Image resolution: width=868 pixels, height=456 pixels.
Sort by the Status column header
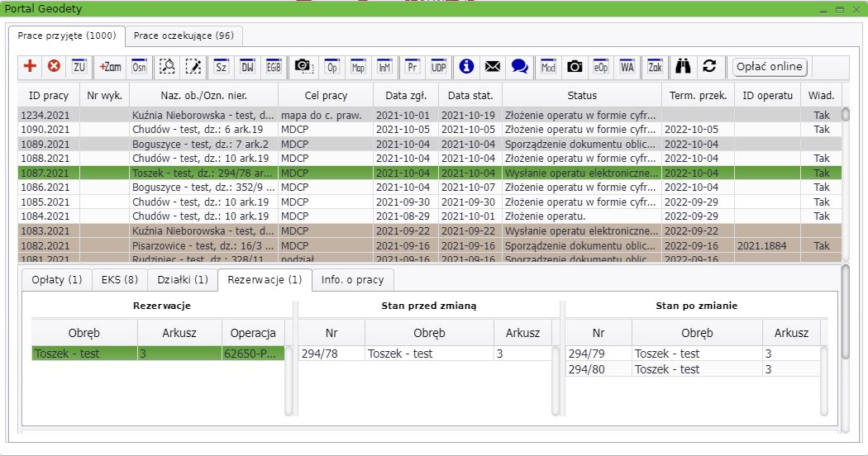tap(581, 96)
